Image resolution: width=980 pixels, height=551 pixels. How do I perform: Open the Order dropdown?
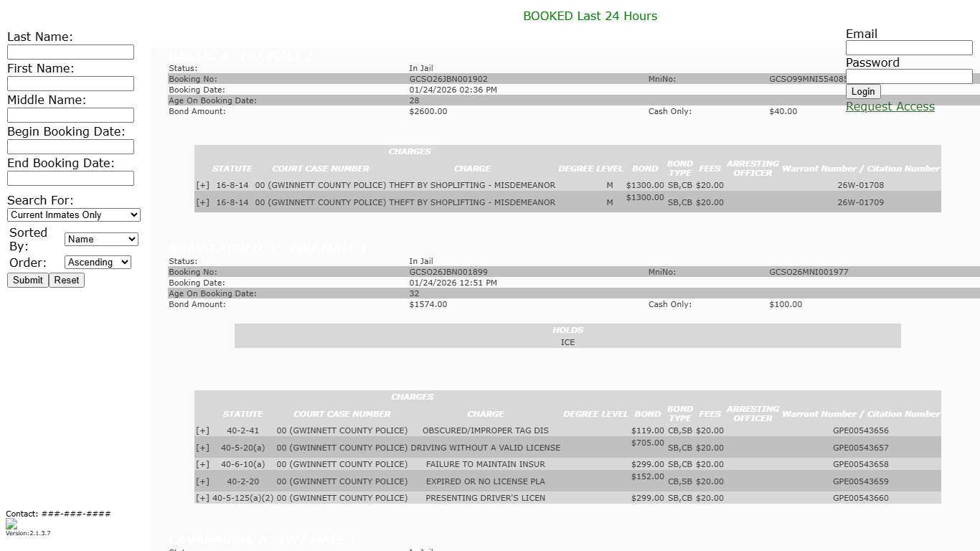(x=98, y=262)
